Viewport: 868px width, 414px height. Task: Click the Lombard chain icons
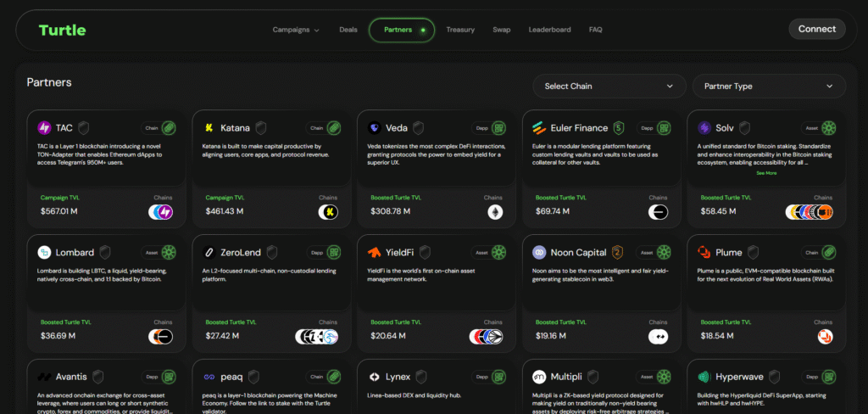point(160,337)
